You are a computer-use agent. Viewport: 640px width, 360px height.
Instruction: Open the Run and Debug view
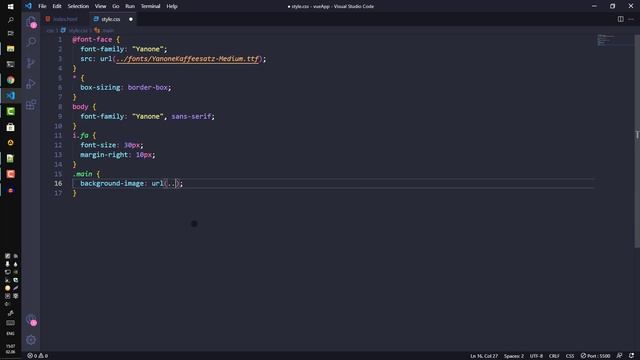(31, 84)
